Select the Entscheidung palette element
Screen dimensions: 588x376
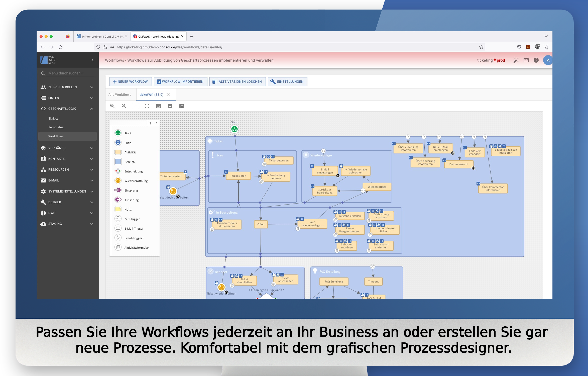tap(133, 171)
